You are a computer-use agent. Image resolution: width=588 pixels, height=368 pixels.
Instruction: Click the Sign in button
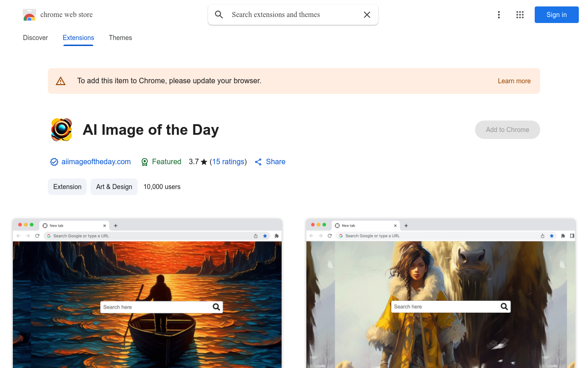(556, 15)
